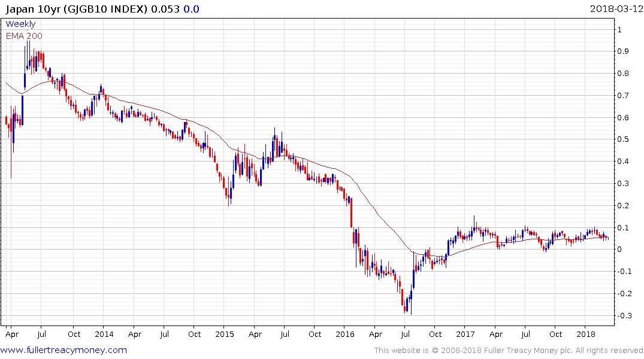Viewport: 644px width, 359px height.
Task: Click the 'Weekly' interval label
Action: click(20, 24)
